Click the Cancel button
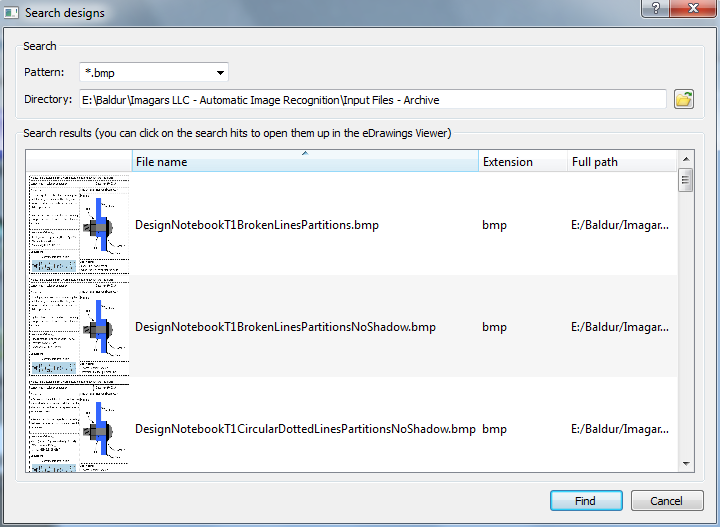 point(666,501)
